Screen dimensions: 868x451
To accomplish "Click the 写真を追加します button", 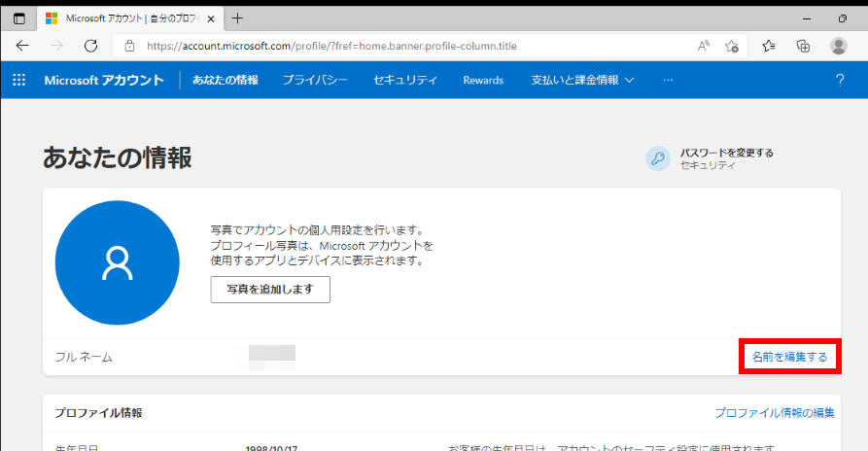I will point(270,290).
